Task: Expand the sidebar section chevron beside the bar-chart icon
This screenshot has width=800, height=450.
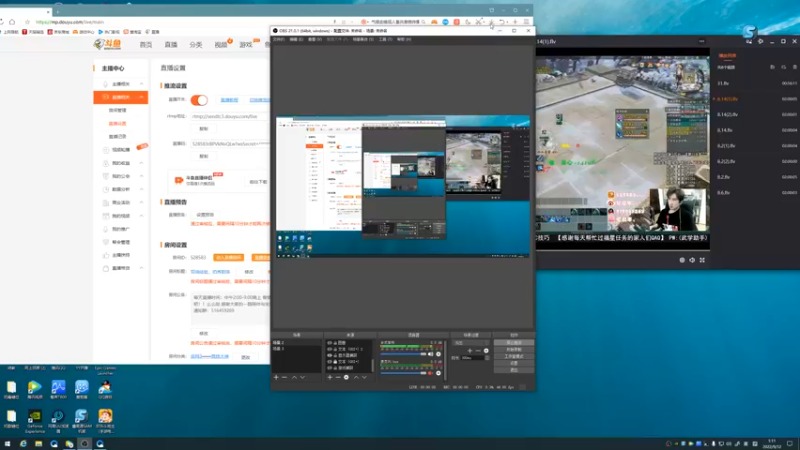Action: [x=141, y=202]
